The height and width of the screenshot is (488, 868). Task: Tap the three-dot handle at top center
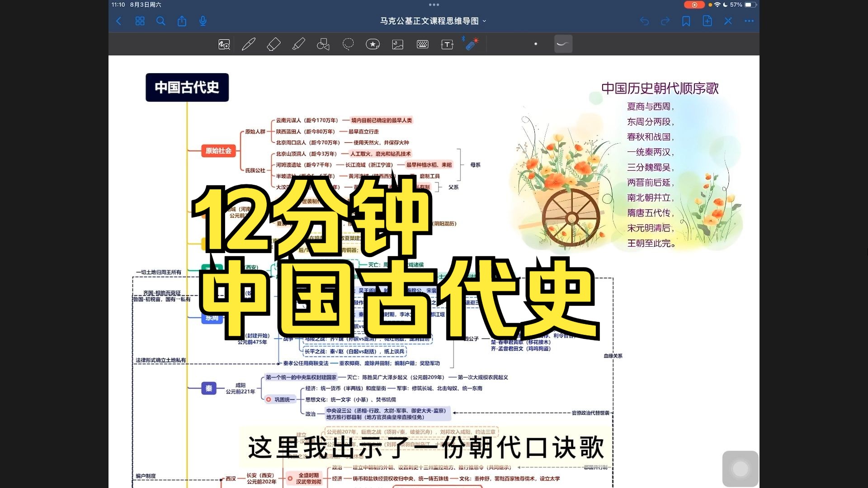[x=434, y=5]
